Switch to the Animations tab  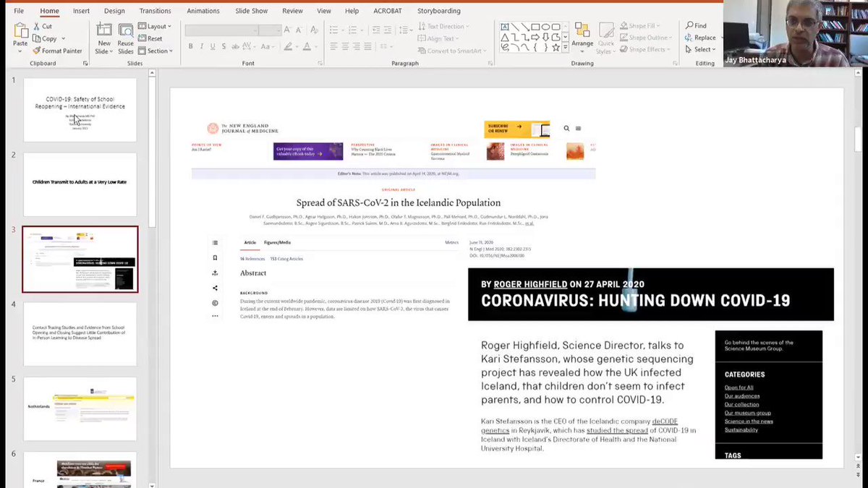[203, 11]
